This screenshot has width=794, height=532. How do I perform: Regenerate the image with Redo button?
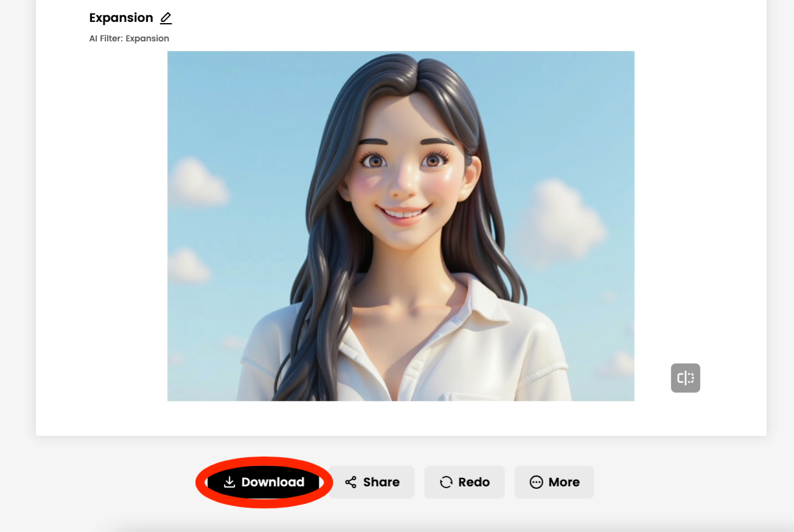[464, 482]
